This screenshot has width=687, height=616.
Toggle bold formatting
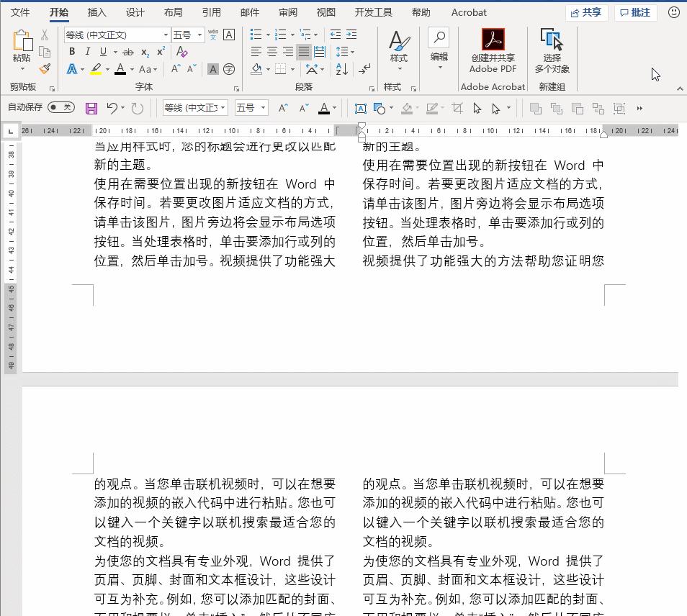(x=72, y=52)
